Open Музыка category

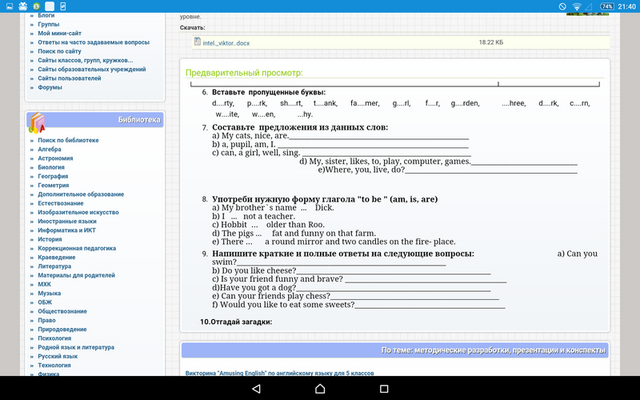(49, 293)
